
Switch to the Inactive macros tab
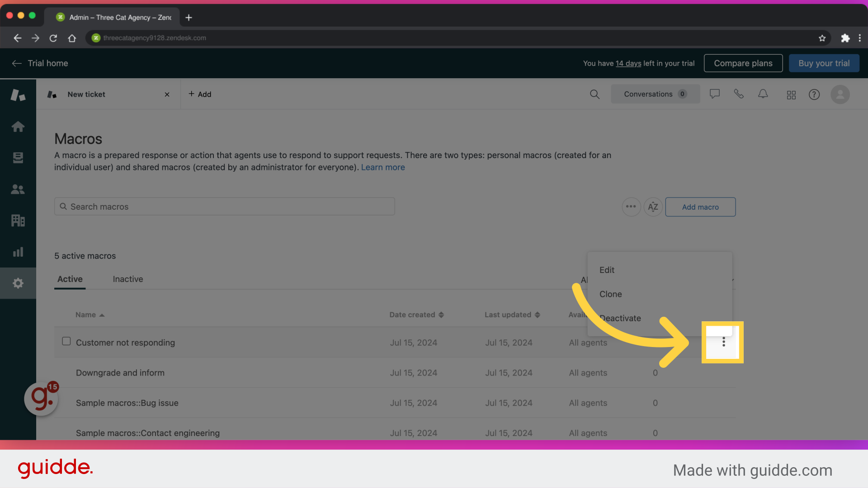point(128,279)
